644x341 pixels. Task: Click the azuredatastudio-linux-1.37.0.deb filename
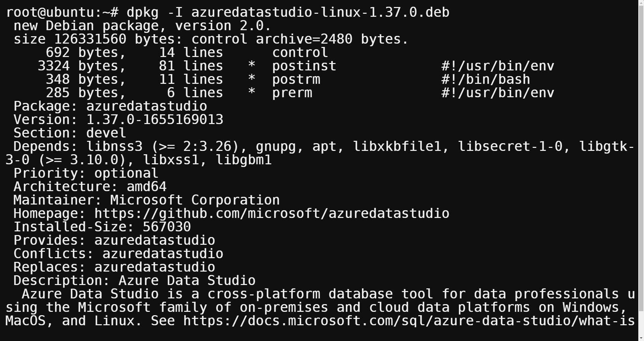tap(320, 12)
